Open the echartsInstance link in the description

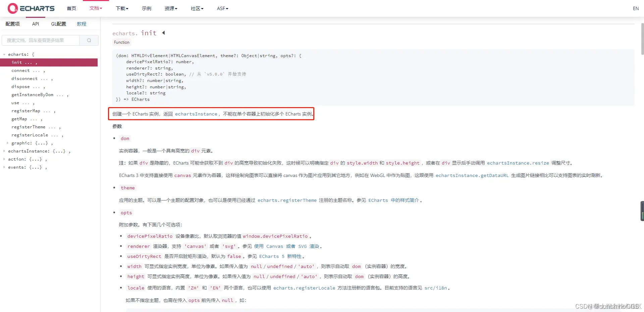pos(196,114)
